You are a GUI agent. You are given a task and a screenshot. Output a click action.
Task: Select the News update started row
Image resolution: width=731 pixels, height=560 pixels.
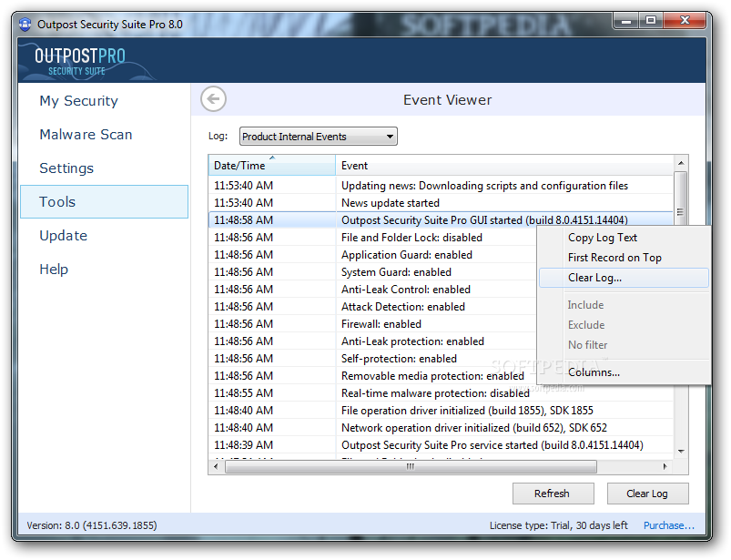pyautogui.click(x=441, y=203)
